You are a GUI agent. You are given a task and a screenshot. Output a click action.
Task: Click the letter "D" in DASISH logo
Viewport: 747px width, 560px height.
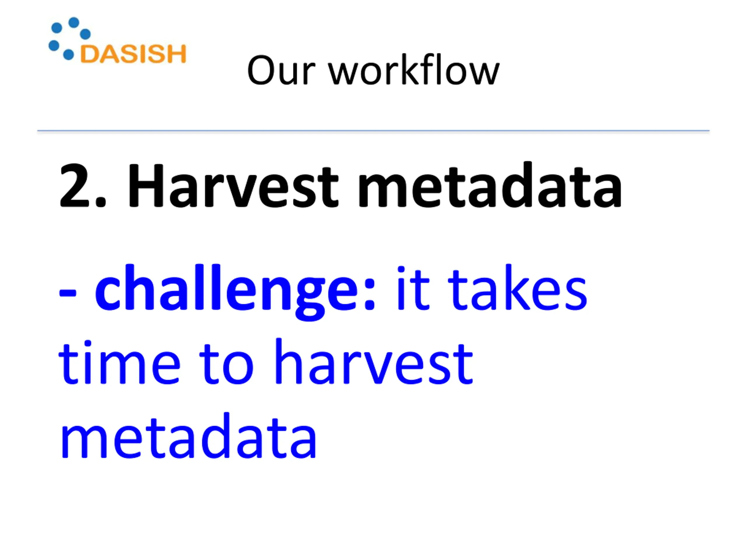pos(90,54)
